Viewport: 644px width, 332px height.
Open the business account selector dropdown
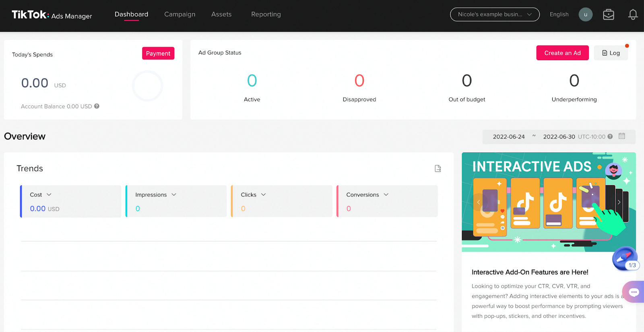495,14
